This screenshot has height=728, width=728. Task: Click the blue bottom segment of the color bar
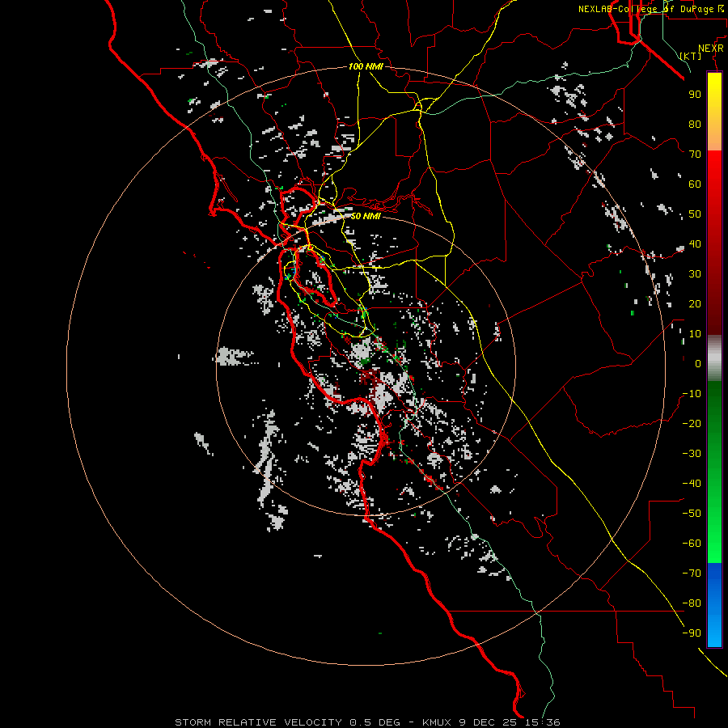[714, 604]
